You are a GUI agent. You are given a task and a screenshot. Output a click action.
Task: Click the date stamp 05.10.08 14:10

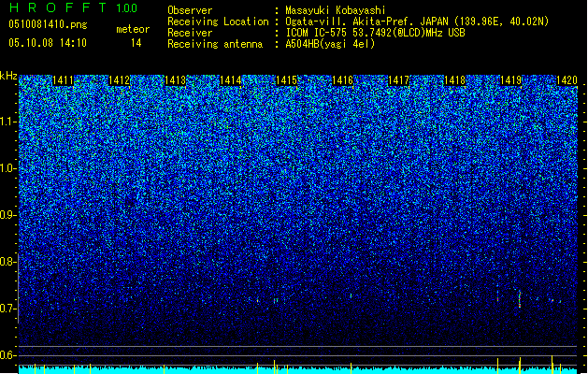(48, 42)
